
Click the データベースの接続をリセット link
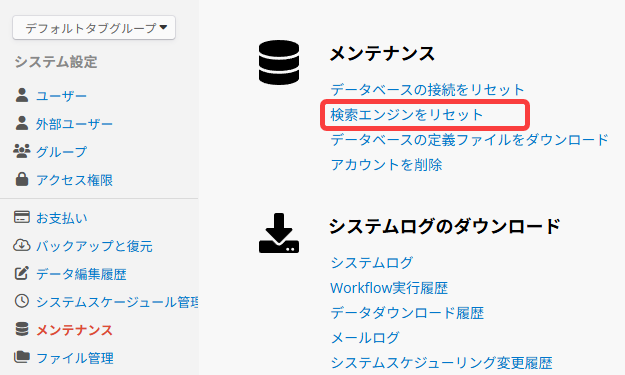(427, 90)
